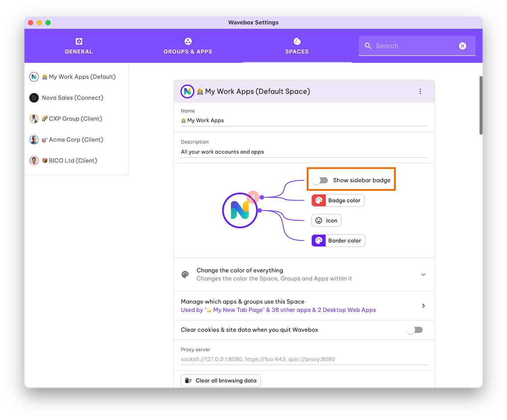The image size is (507, 420).
Task: Click the large N space icon preview
Action: [x=240, y=210]
